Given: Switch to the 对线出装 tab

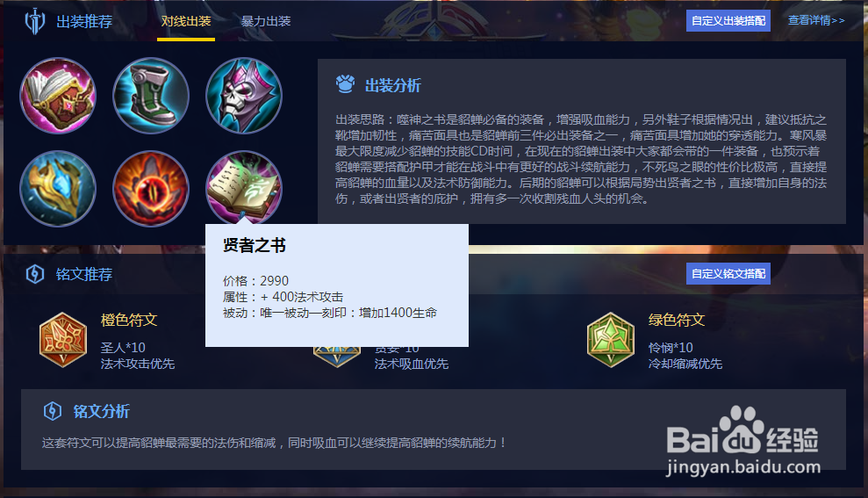Looking at the screenshot, I should [186, 22].
